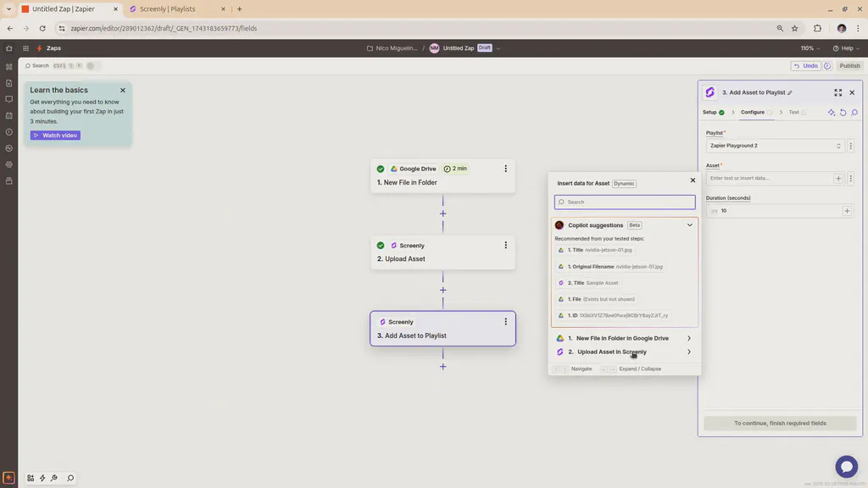Click the plus icon next to the Asset field
Image resolution: width=868 pixels, height=488 pixels.
point(838,178)
